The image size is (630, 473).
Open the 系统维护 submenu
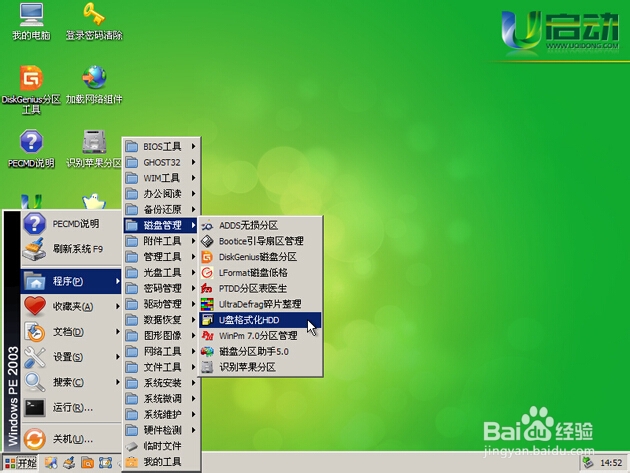161,414
